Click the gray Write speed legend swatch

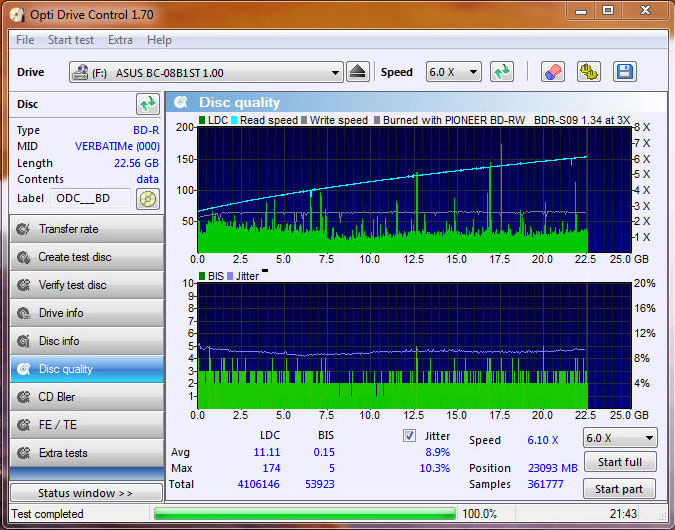[x=304, y=120]
